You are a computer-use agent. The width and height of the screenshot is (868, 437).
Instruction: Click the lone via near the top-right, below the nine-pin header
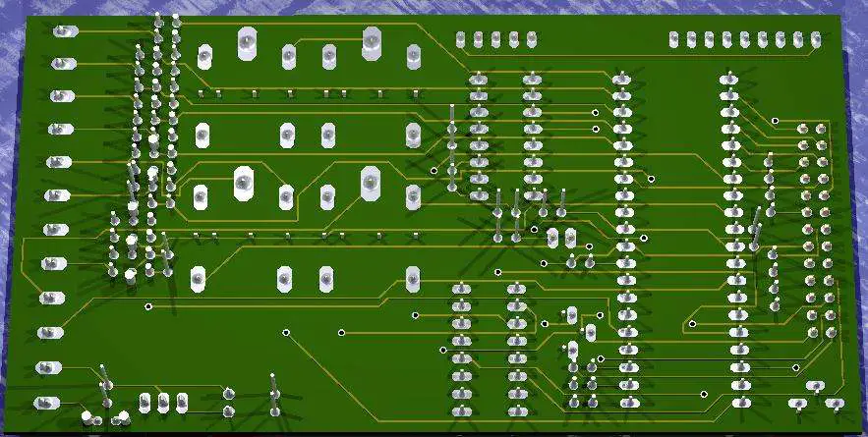[775, 120]
